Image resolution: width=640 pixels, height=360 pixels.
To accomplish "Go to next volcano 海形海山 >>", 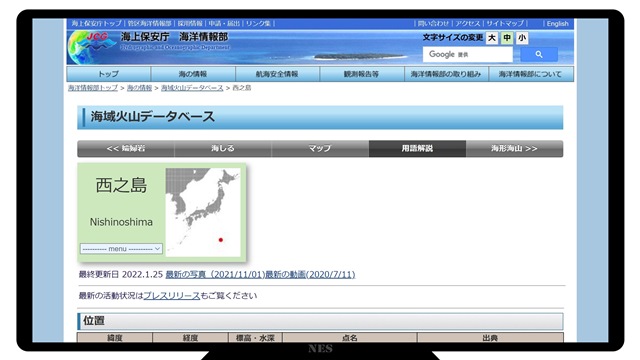I will tap(514, 149).
